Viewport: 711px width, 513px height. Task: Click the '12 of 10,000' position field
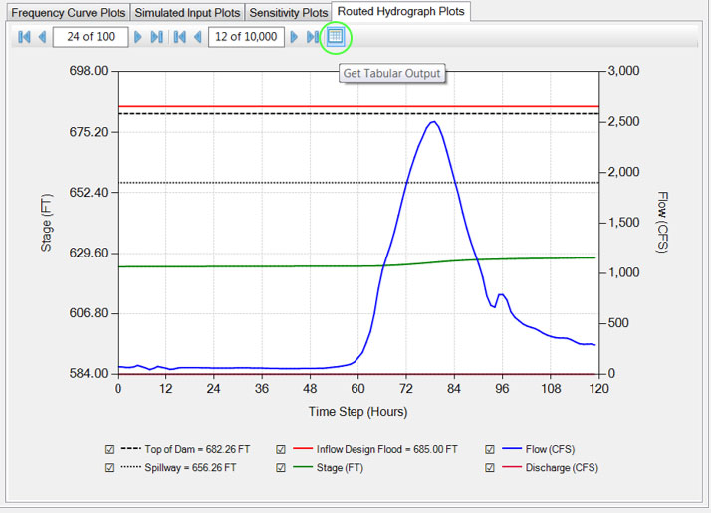click(246, 37)
